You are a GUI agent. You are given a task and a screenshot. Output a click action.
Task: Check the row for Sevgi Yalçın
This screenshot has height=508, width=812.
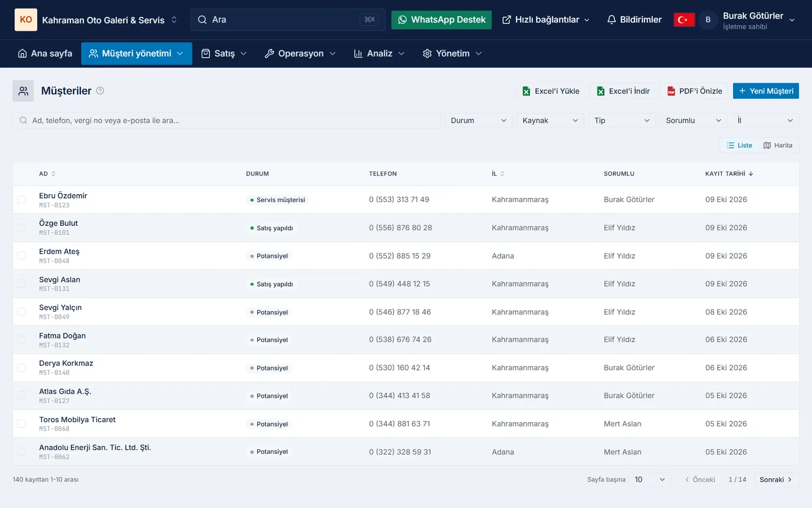(x=22, y=312)
